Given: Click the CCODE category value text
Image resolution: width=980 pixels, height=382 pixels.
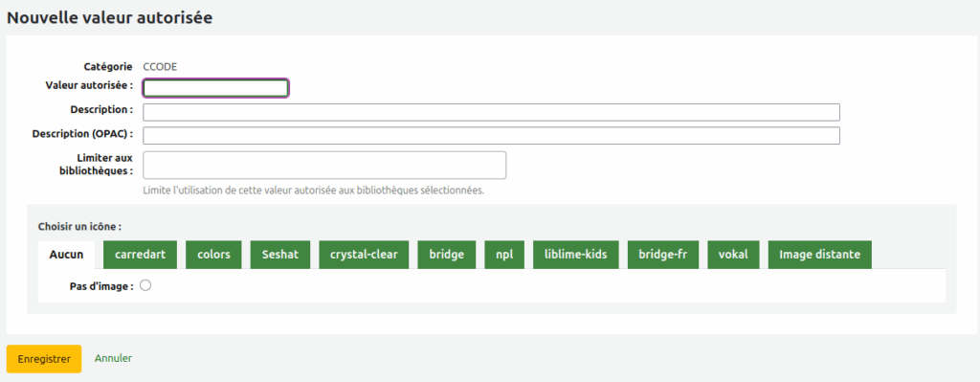Looking at the screenshot, I should 161,66.
